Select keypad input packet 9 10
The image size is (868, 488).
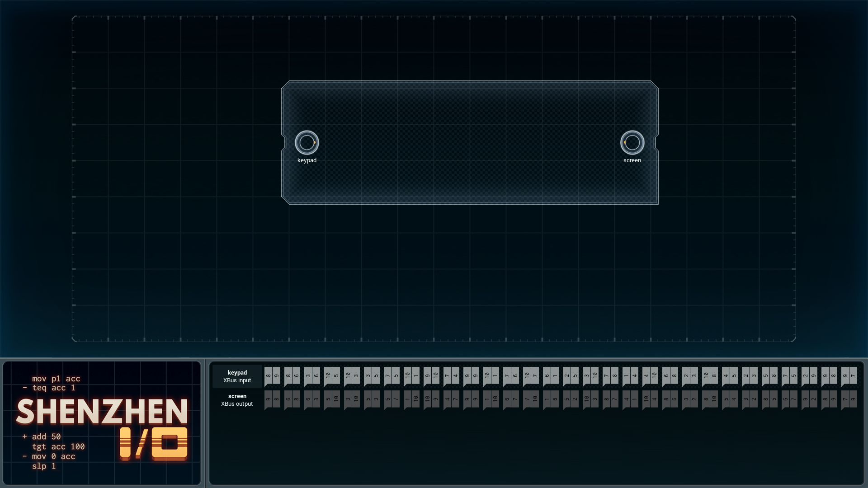pos(431,376)
